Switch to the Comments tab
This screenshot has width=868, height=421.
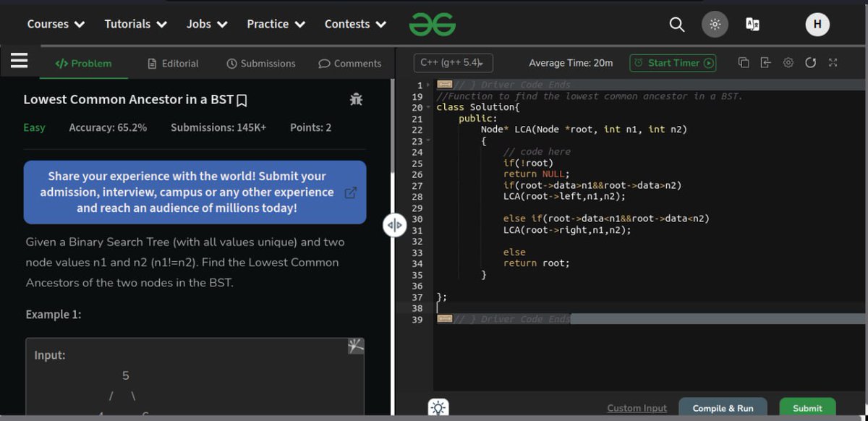point(350,64)
